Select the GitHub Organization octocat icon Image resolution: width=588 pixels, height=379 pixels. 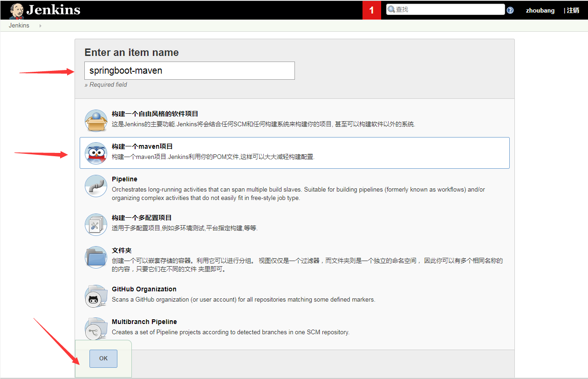pos(96,296)
